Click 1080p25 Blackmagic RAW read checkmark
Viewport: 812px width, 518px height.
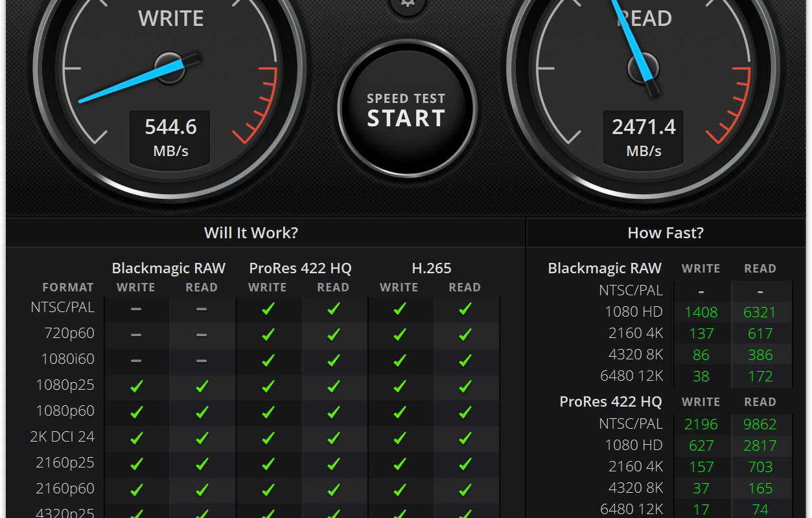click(202, 387)
